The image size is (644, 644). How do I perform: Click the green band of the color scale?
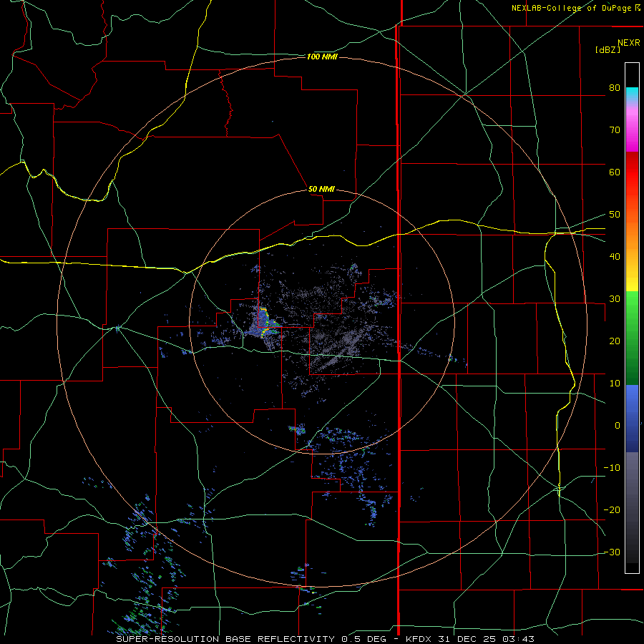pyautogui.click(x=632, y=338)
